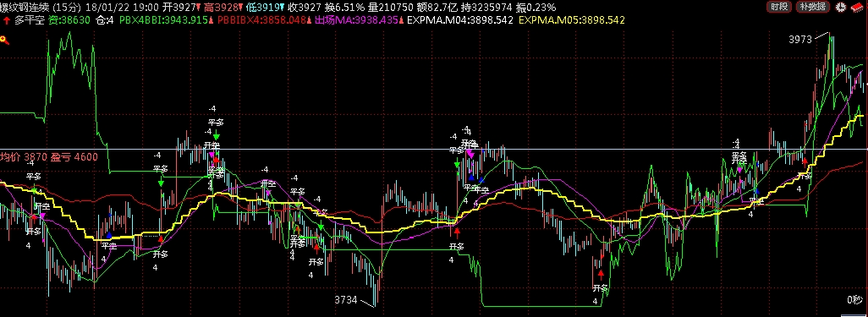Screen dimensions: 868x317
Task: Open the clock gear settings icon
Action: click(x=842, y=8)
